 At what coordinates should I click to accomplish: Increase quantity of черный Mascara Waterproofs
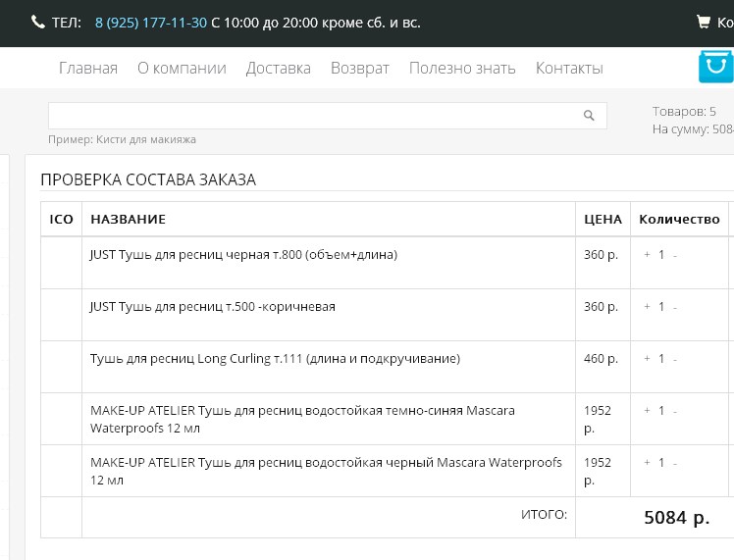coord(647,462)
